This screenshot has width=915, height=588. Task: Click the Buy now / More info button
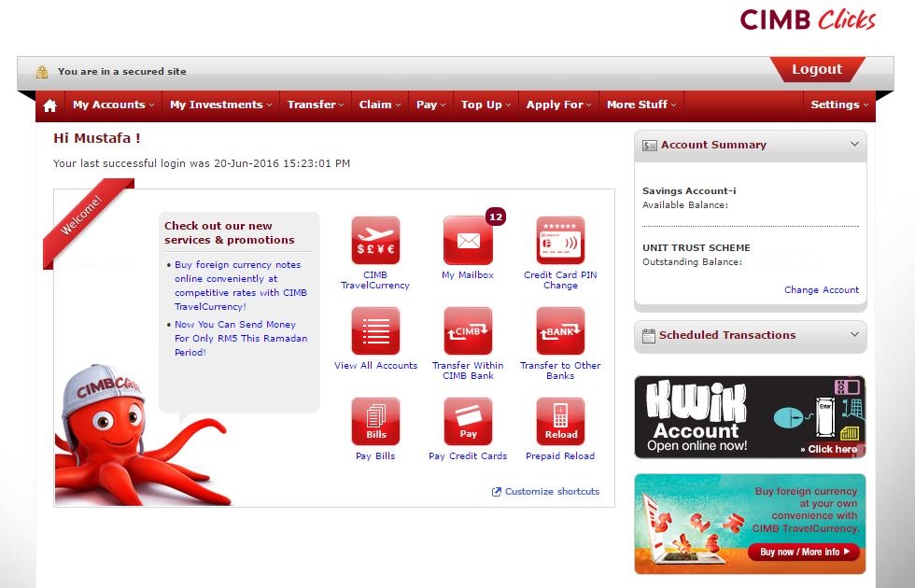[804, 552]
